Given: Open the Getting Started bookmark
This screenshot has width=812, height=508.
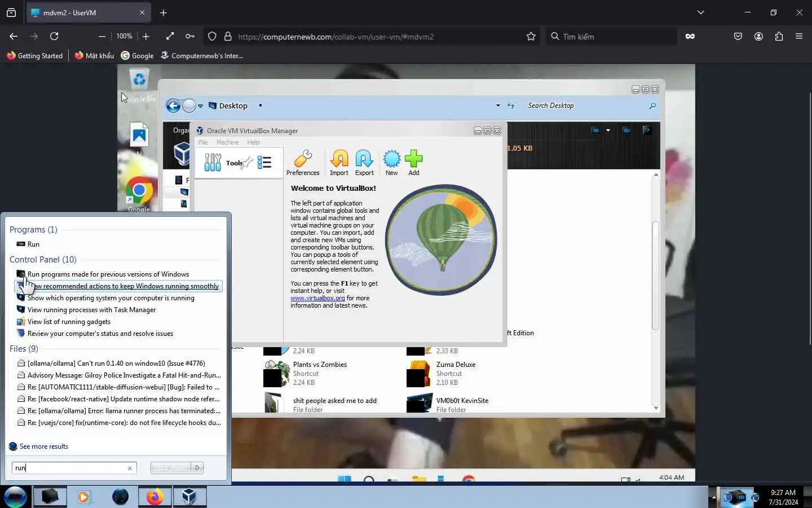Looking at the screenshot, I should tap(35, 55).
